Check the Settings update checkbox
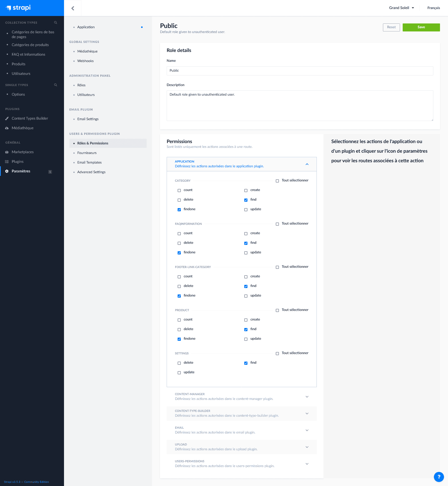Image resolution: width=448 pixels, height=486 pixels. [x=179, y=372]
